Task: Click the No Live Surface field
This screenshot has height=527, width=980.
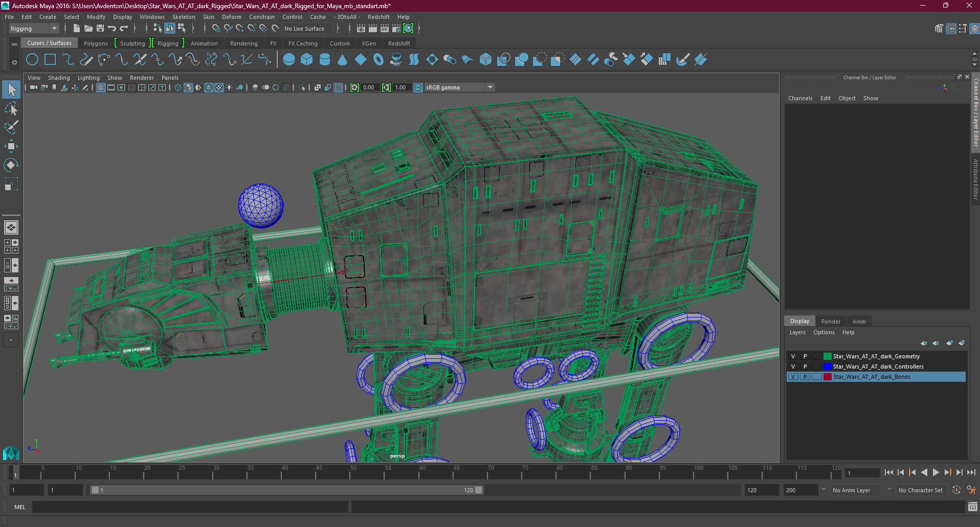Action: click(308, 29)
